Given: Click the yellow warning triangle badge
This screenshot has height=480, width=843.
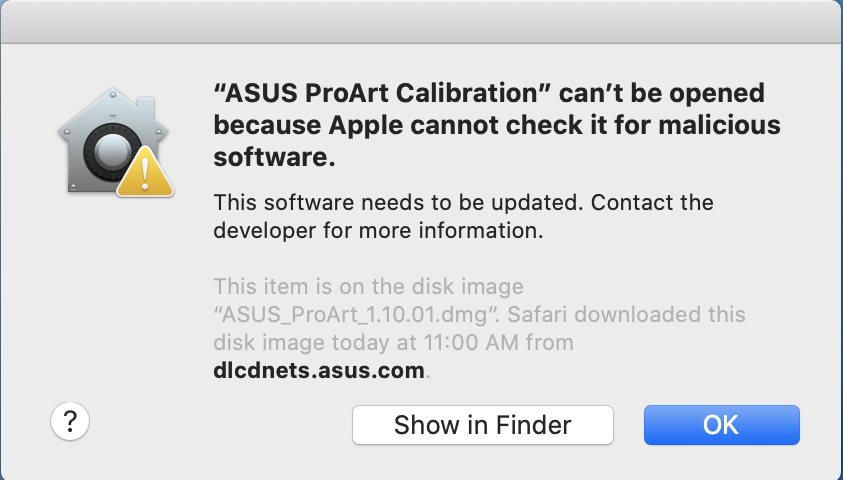Looking at the screenshot, I should pos(145,172).
